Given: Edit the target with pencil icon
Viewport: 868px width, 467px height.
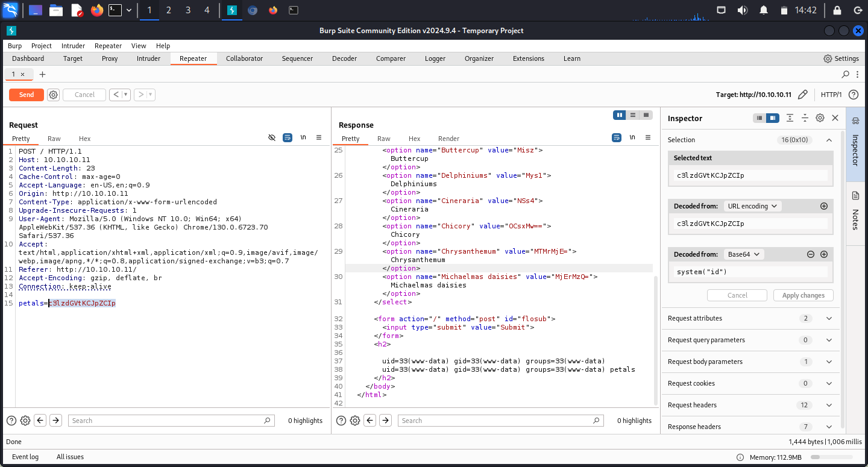Looking at the screenshot, I should (802, 95).
